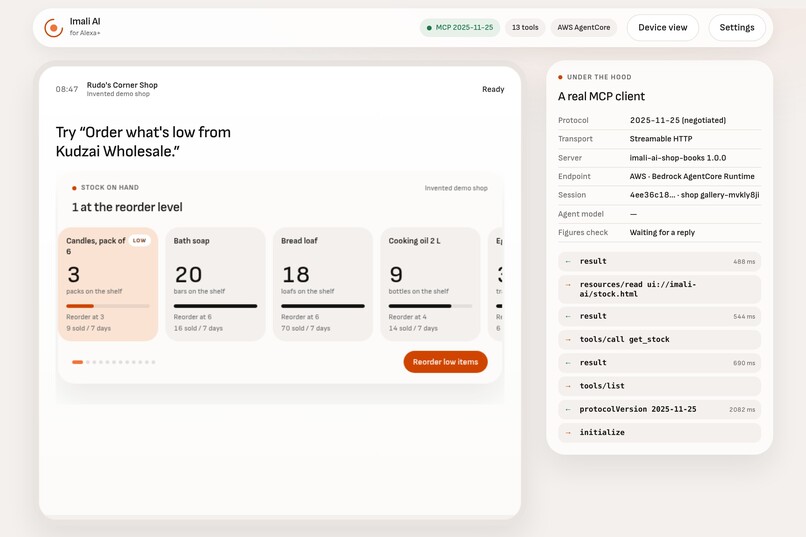This screenshot has width=806, height=537.
Task: Open the result log entry 544 ms
Action: click(660, 317)
